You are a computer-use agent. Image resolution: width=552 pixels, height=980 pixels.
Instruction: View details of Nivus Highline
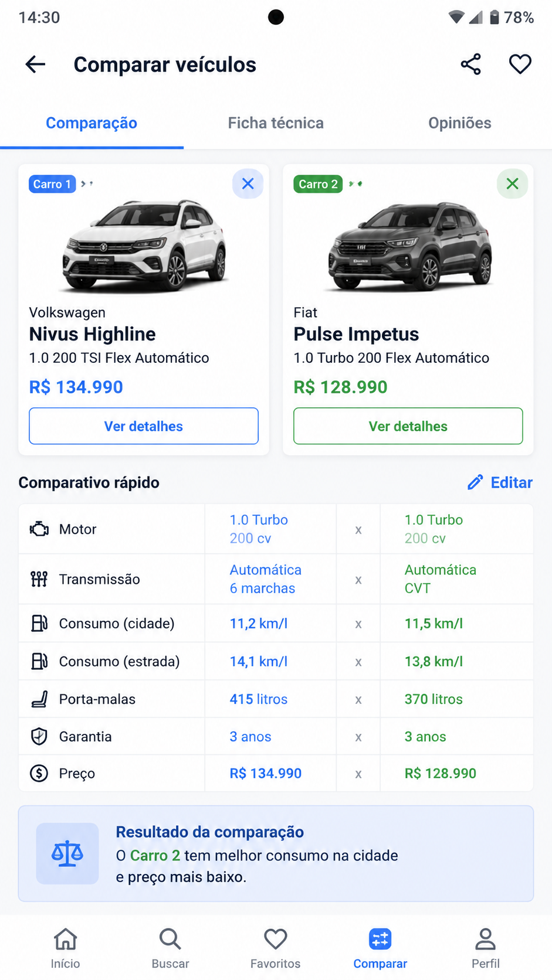coord(144,426)
